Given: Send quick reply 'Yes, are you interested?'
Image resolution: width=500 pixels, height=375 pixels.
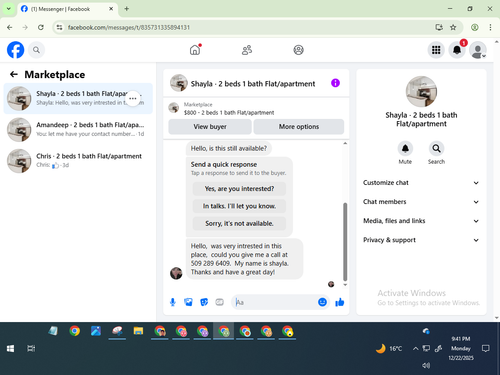Looking at the screenshot, I should coord(239,189).
